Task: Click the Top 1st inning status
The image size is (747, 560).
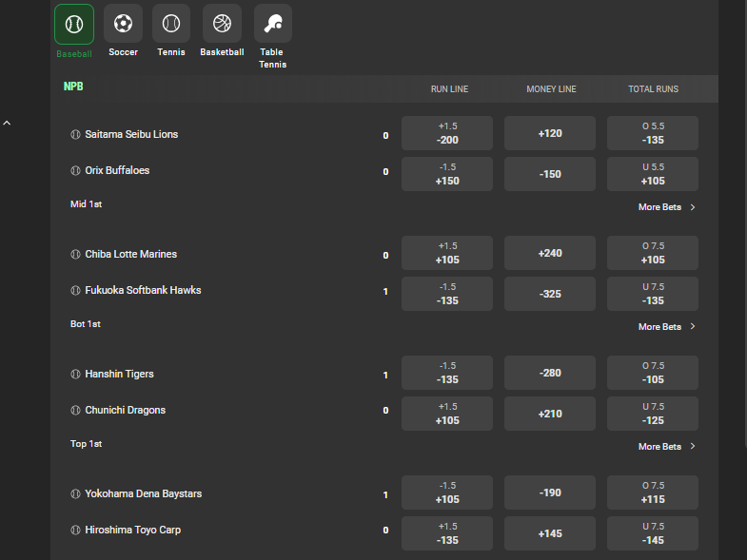Action: tap(87, 444)
